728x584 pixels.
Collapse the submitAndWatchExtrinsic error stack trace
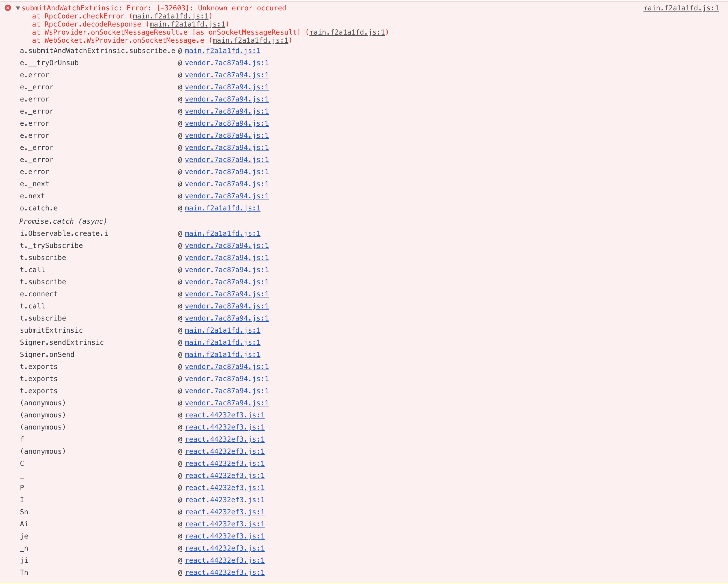(x=18, y=8)
